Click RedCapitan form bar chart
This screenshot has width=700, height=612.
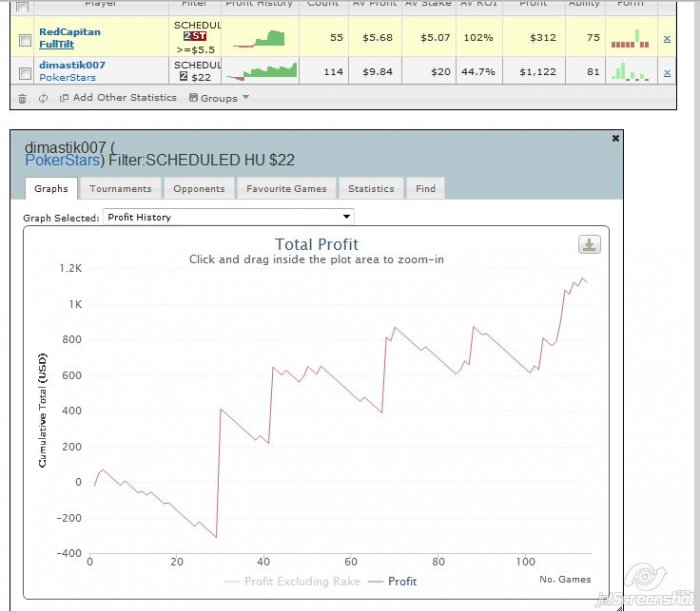630,39
